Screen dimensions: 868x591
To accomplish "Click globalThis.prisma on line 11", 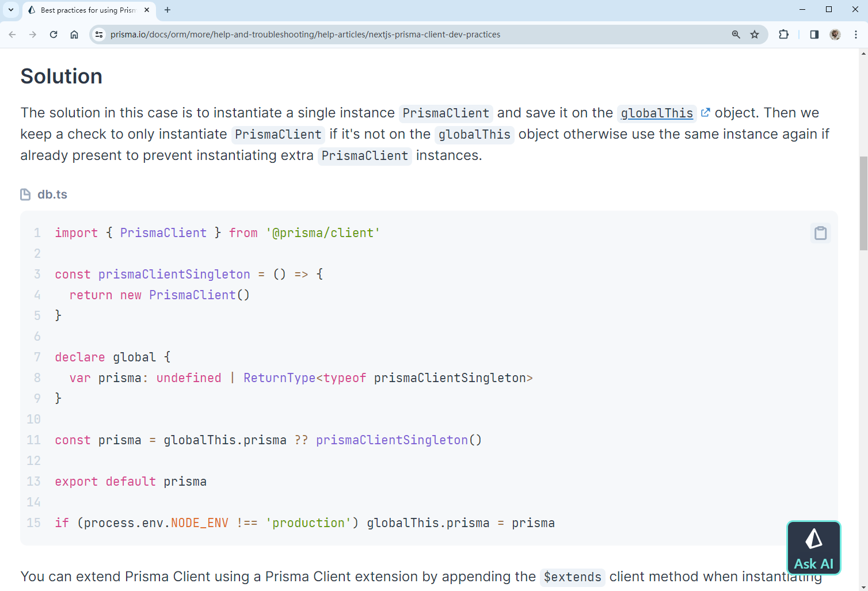I will (x=225, y=440).
